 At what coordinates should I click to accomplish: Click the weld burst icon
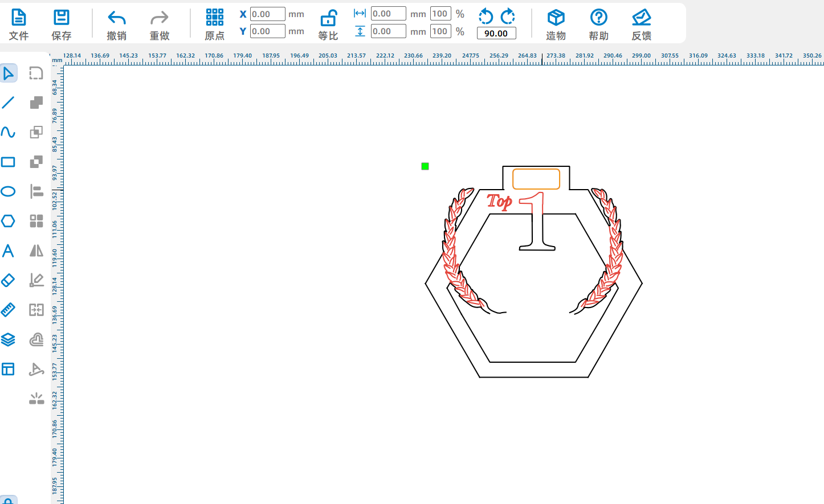pyautogui.click(x=36, y=399)
